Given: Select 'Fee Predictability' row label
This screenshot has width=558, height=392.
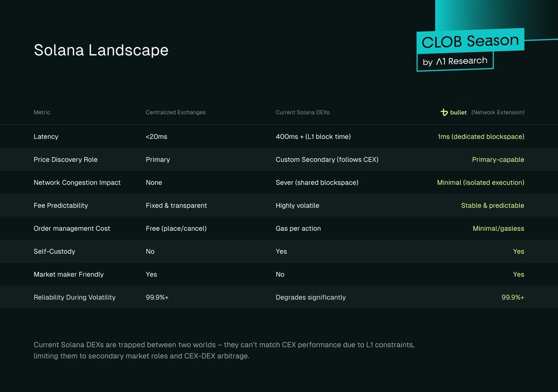Looking at the screenshot, I should pyautogui.click(x=60, y=205).
